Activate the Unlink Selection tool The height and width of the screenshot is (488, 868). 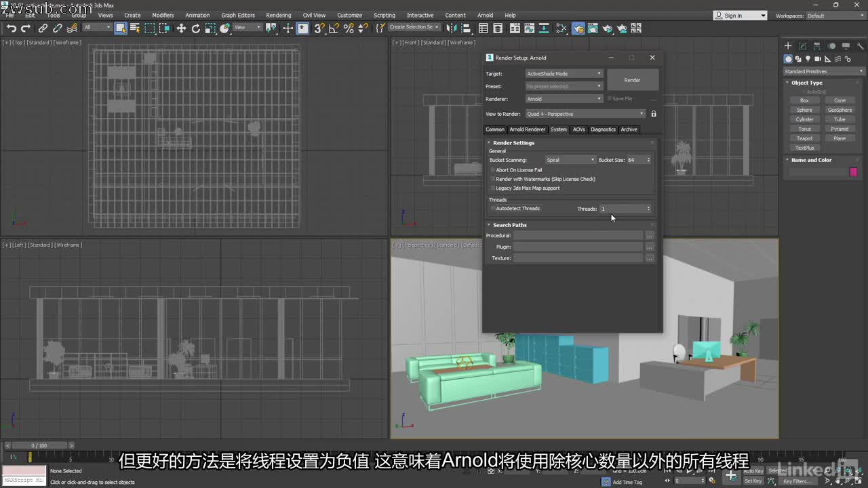(58, 28)
